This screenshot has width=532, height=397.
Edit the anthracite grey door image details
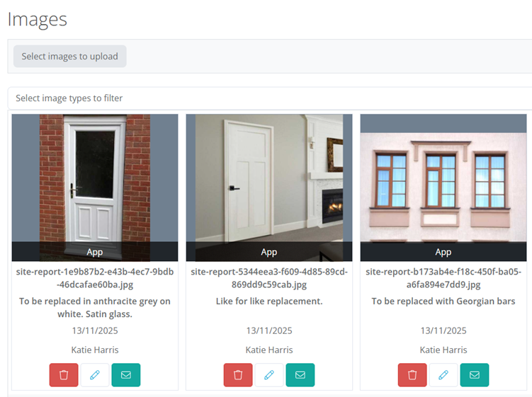(x=95, y=375)
